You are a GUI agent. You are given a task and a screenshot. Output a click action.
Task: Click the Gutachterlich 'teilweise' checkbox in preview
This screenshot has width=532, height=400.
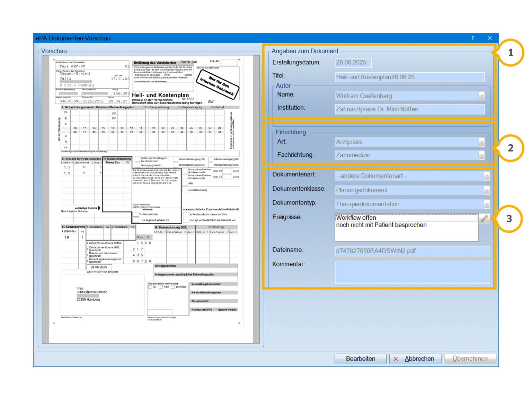click(x=172, y=287)
